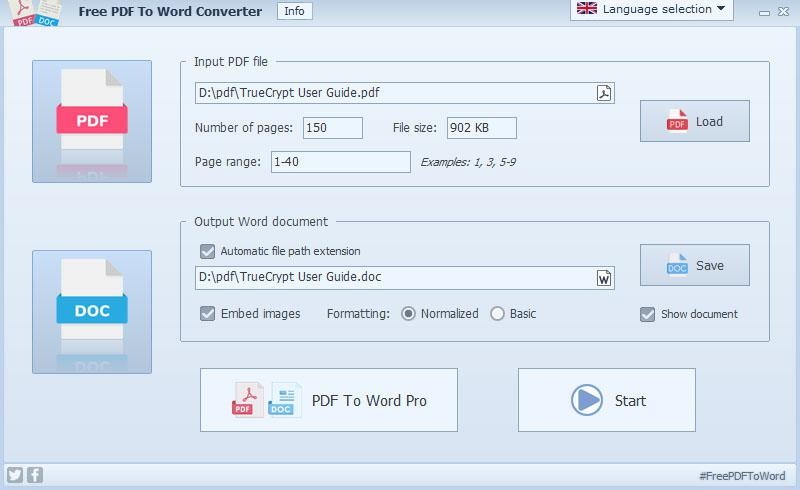
Task: Click the #FreePDFToWord hashtag link
Action: pyautogui.click(x=742, y=476)
